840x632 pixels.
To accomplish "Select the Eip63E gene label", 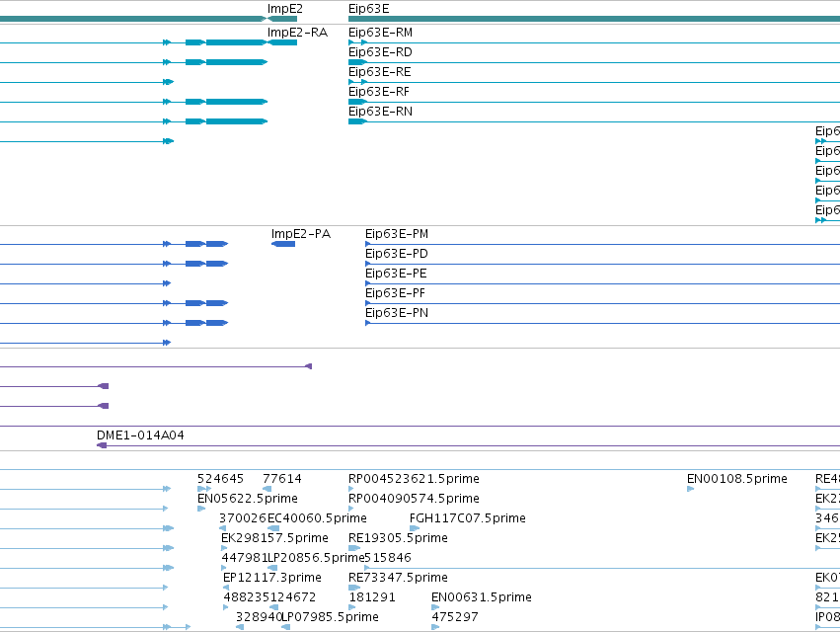I will [368, 9].
